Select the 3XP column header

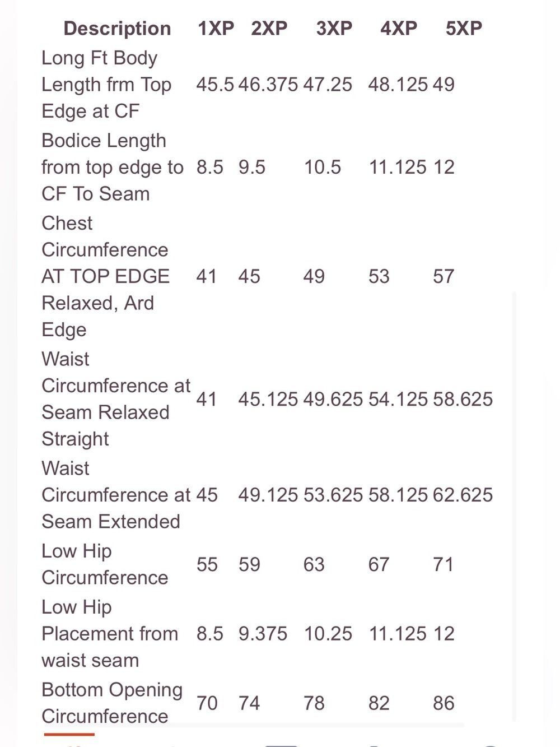click(x=334, y=28)
